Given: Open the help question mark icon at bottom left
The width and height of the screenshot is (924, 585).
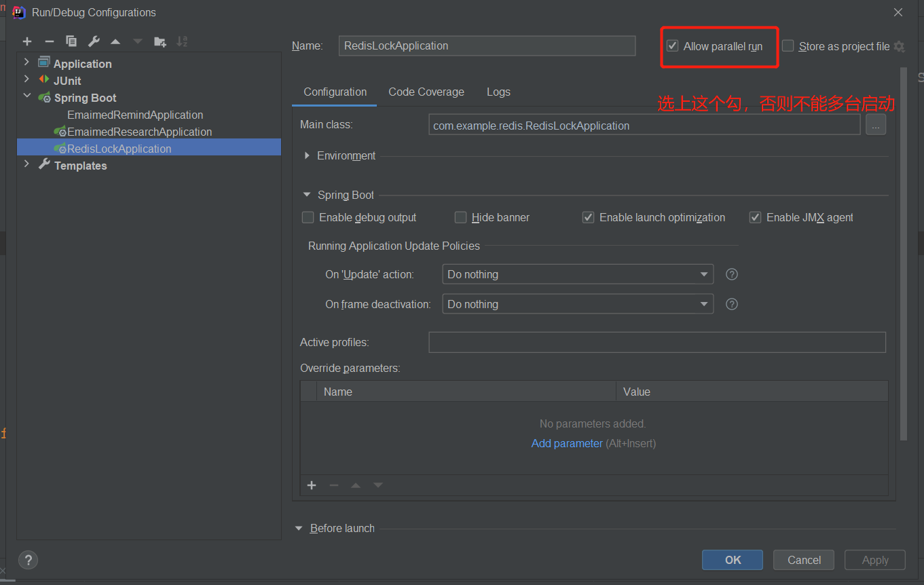Looking at the screenshot, I should coord(28,560).
